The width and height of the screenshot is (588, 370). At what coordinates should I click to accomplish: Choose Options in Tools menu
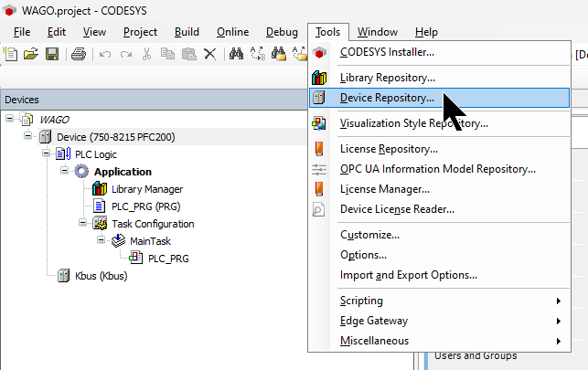(x=439, y=255)
